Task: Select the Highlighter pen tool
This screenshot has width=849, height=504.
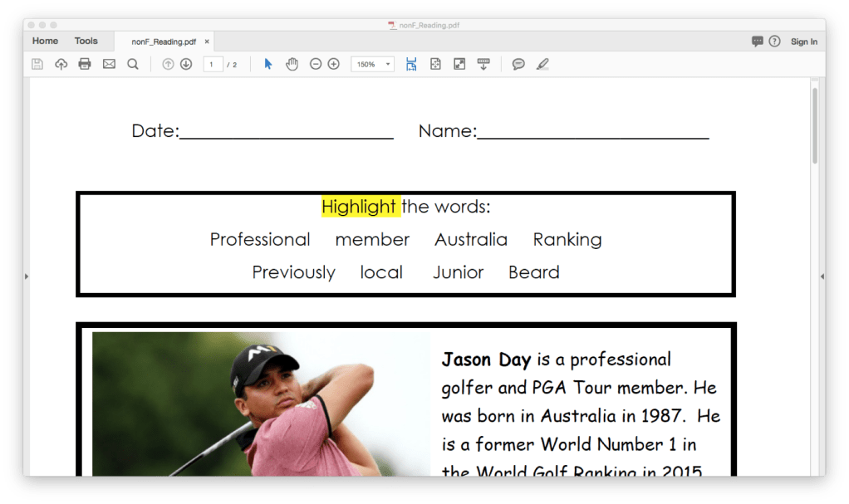Action: pos(542,64)
